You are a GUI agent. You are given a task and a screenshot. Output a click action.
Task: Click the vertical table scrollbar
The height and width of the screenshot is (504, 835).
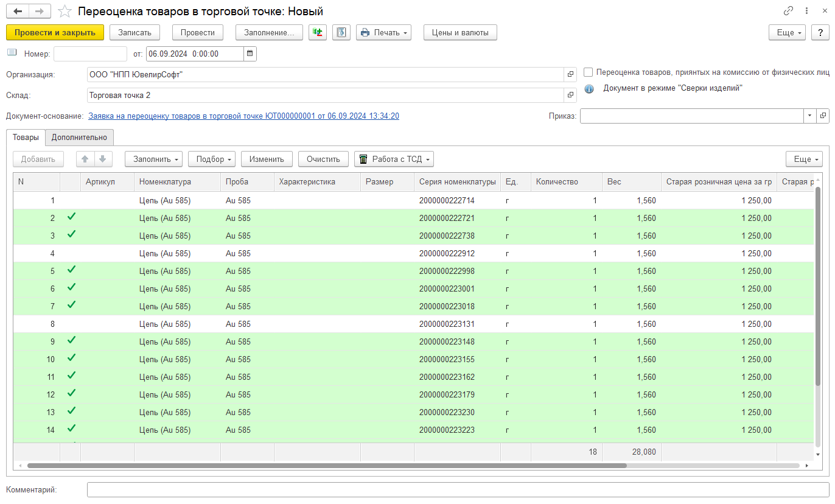818,286
